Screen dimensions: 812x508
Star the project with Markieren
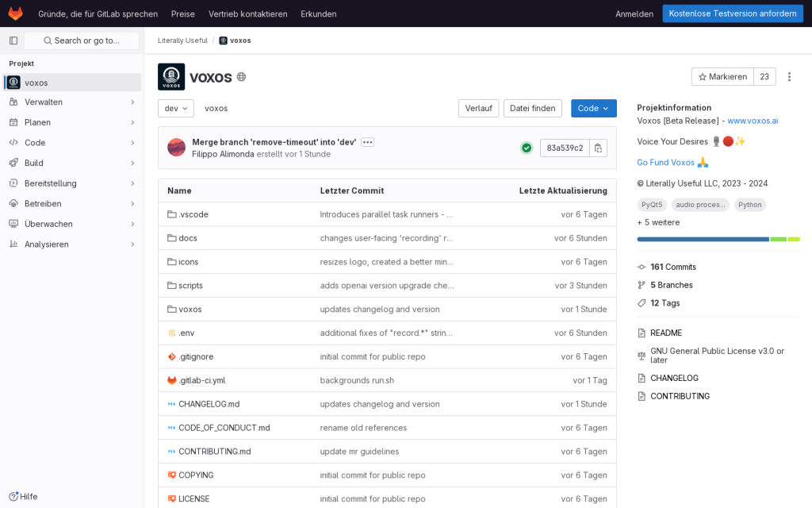pyautogui.click(x=722, y=77)
